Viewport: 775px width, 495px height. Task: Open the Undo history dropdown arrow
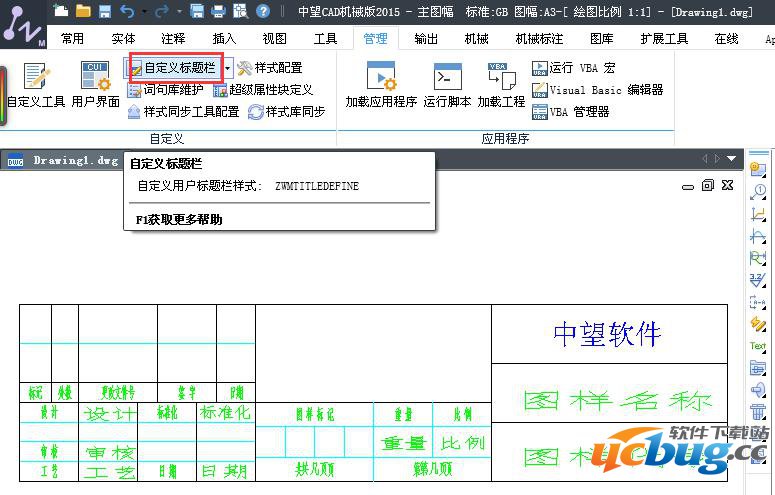(144, 11)
